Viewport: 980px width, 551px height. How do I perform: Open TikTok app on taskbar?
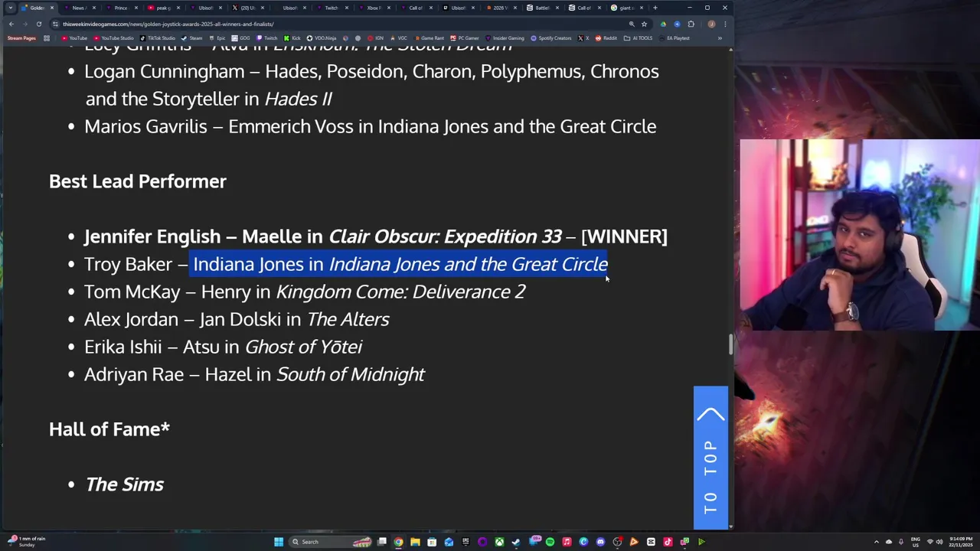click(x=668, y=542)
